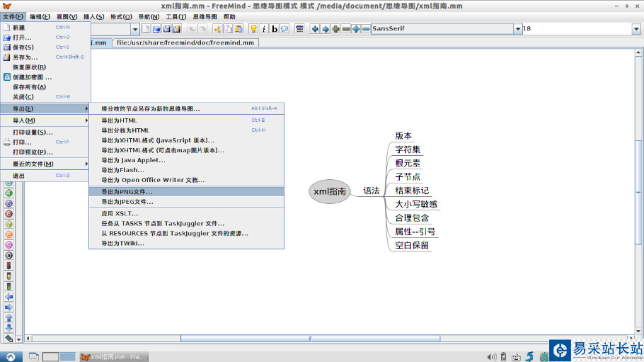Click the vertical scrollbar down arrow
The height and width of the screenshot is (362, 644).
638,331
